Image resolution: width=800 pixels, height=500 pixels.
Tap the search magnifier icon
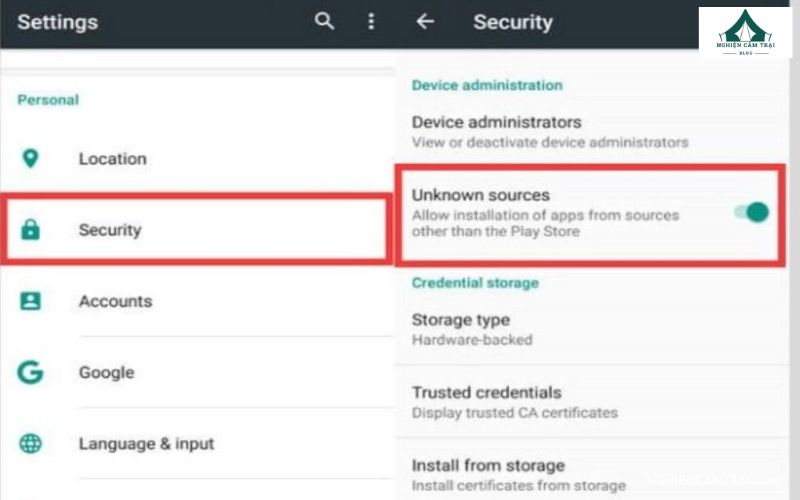point(324,21)
